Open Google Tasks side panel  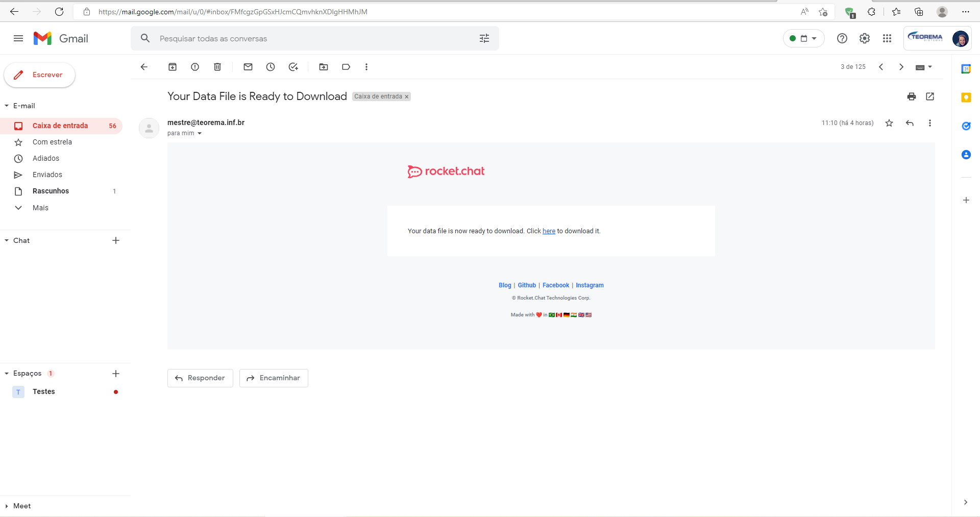(966, 126)
